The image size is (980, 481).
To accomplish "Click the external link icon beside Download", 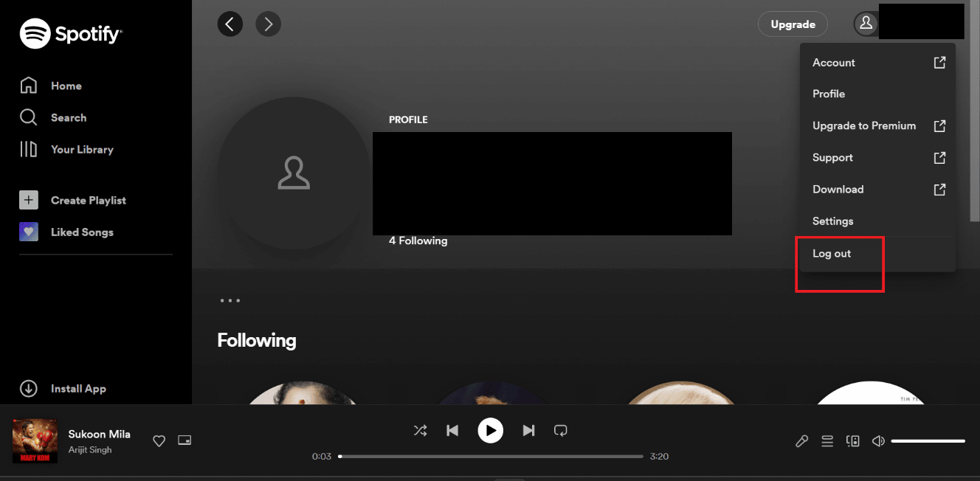I will pyautogui.click(x=939, y=189).
